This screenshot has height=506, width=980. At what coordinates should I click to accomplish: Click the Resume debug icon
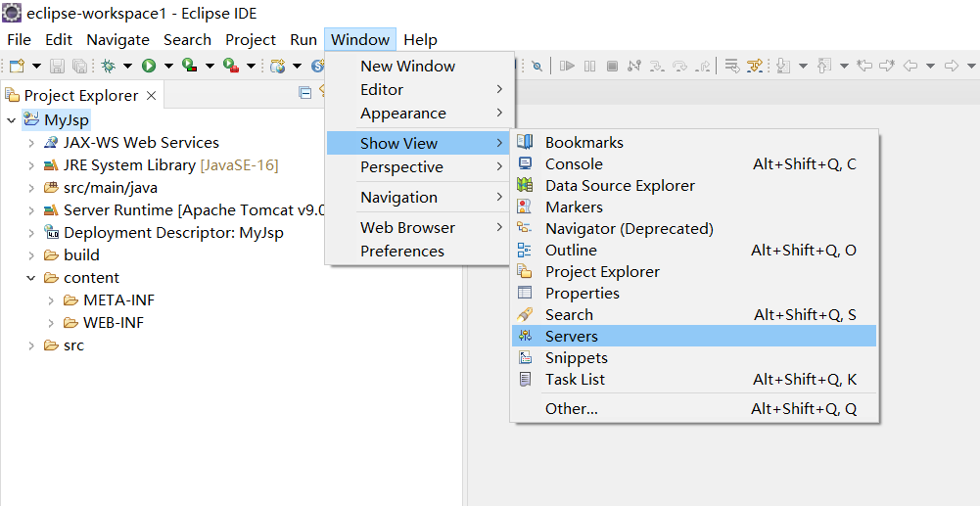[x=567, y=66]
